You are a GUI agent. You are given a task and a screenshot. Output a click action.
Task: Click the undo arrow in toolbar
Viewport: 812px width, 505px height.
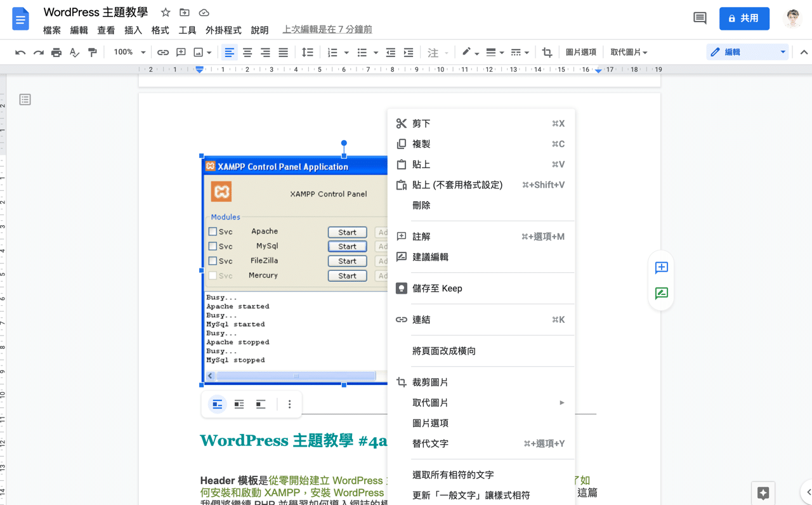click(20, 53)
